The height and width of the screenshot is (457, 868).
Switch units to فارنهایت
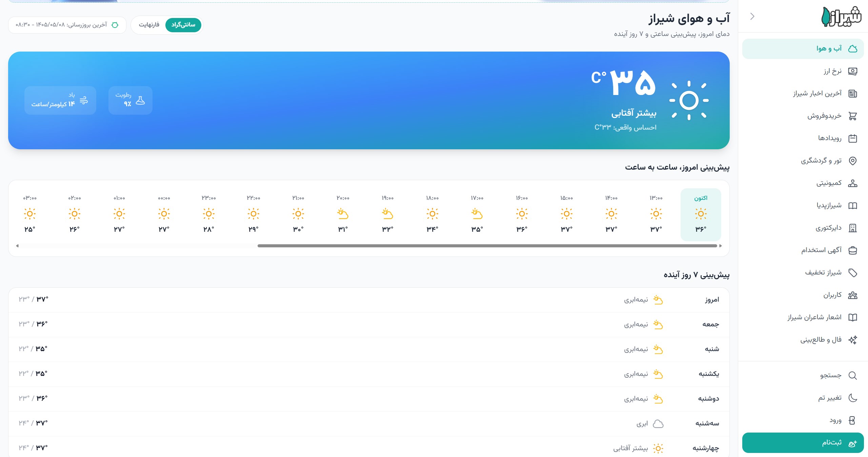coord(149,25)
